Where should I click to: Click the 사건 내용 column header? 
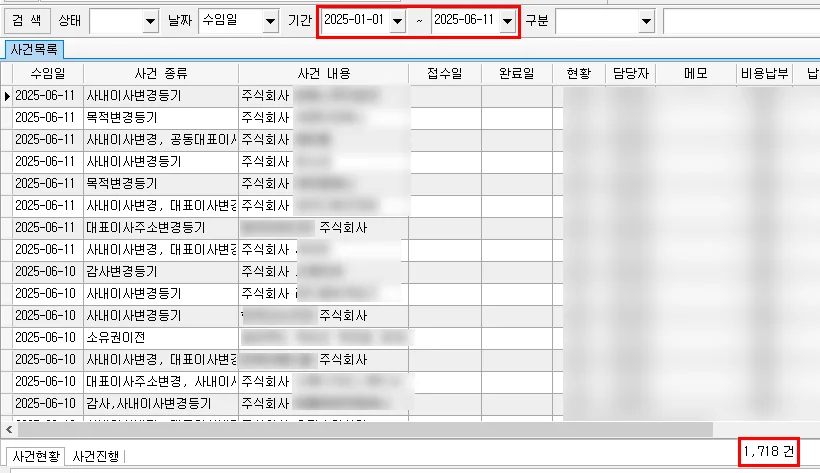pyautogui.click(x=324, y=74)
